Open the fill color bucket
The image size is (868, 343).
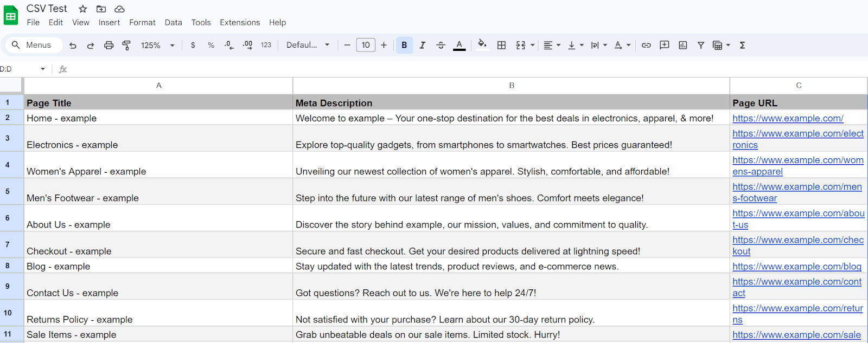(x=482, y=45)
